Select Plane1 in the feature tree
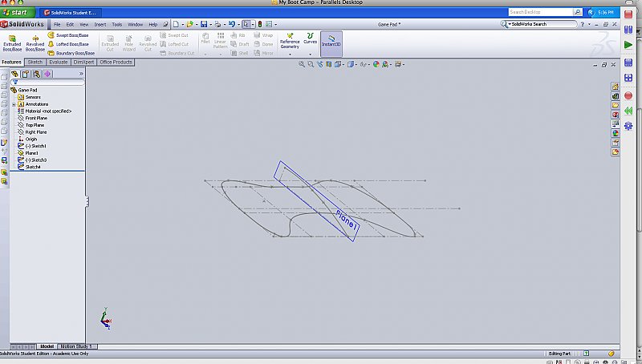642x364 pixels. click(x=33, y=152)
